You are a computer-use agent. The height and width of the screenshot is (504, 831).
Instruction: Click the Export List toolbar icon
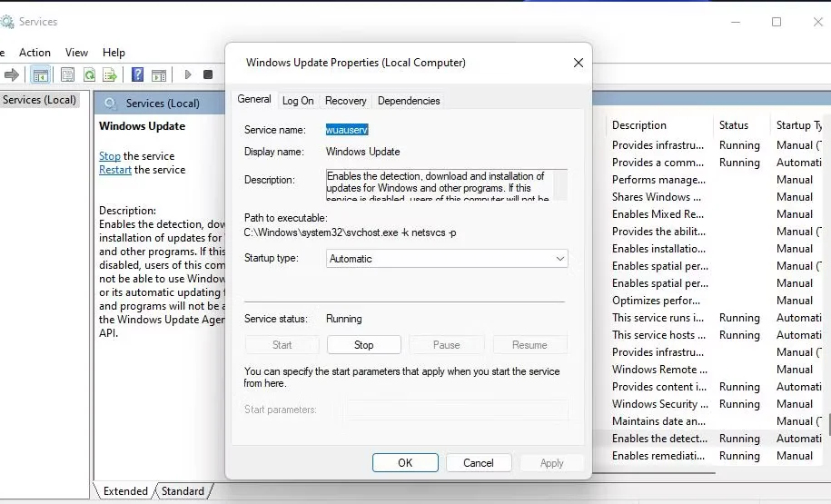(x=110, y=74)
